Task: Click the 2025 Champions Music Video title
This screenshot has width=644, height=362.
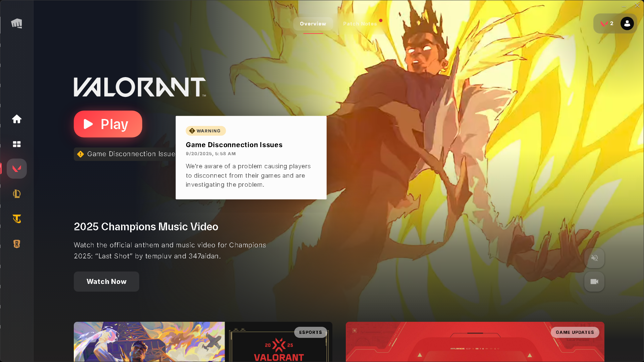Action: (146, 227)
